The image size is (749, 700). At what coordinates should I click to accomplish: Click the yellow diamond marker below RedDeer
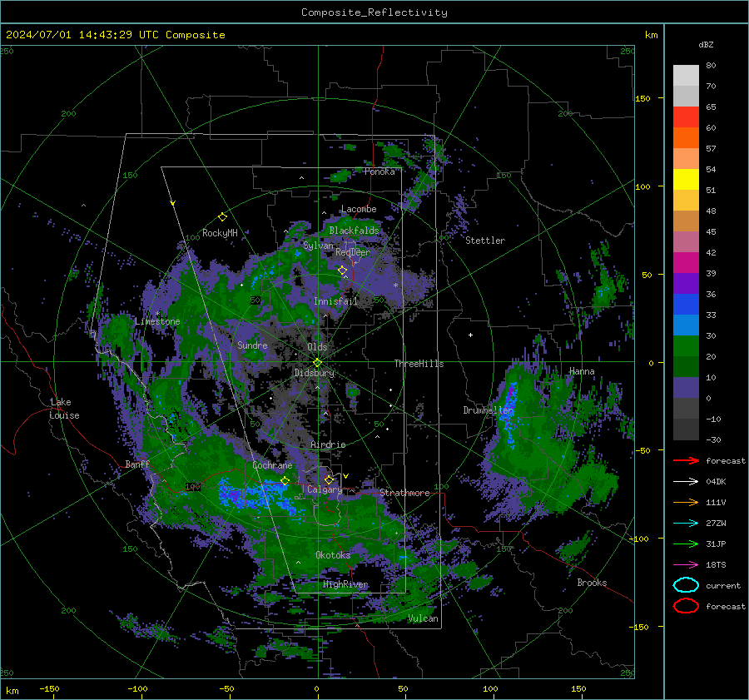pos(343,271)
